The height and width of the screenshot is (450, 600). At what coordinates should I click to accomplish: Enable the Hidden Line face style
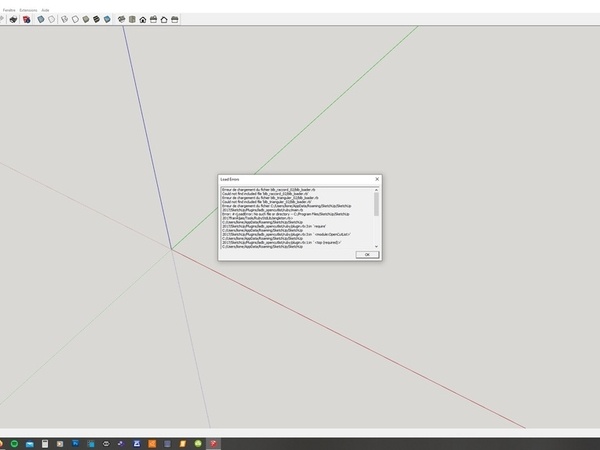click(x=75, y=19)
